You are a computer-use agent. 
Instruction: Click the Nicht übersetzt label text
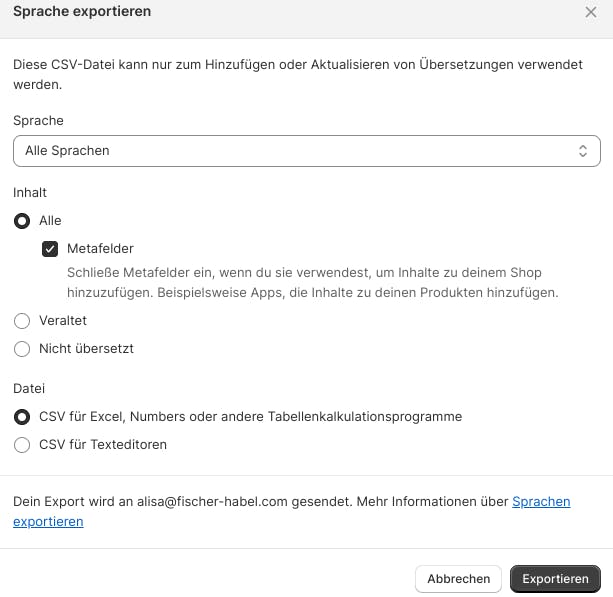coord(86,349)
